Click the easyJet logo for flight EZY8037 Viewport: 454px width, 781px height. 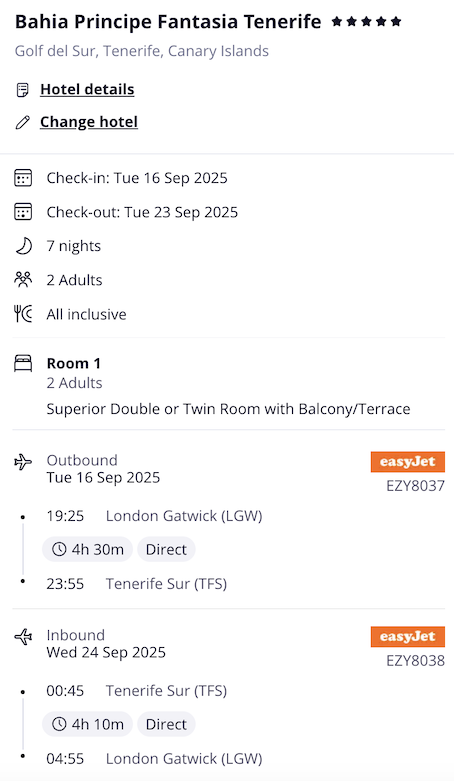408,462
